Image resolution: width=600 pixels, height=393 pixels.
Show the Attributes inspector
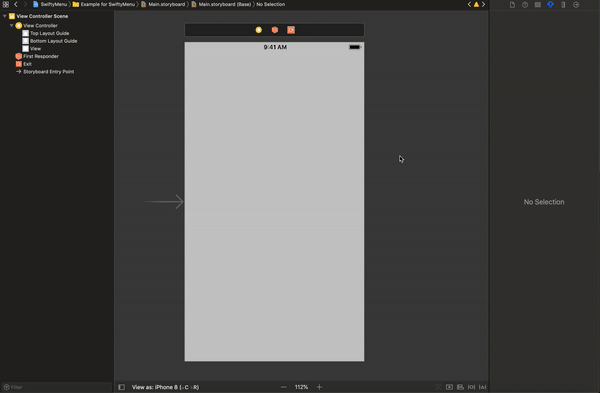click(x=550, y=5)
